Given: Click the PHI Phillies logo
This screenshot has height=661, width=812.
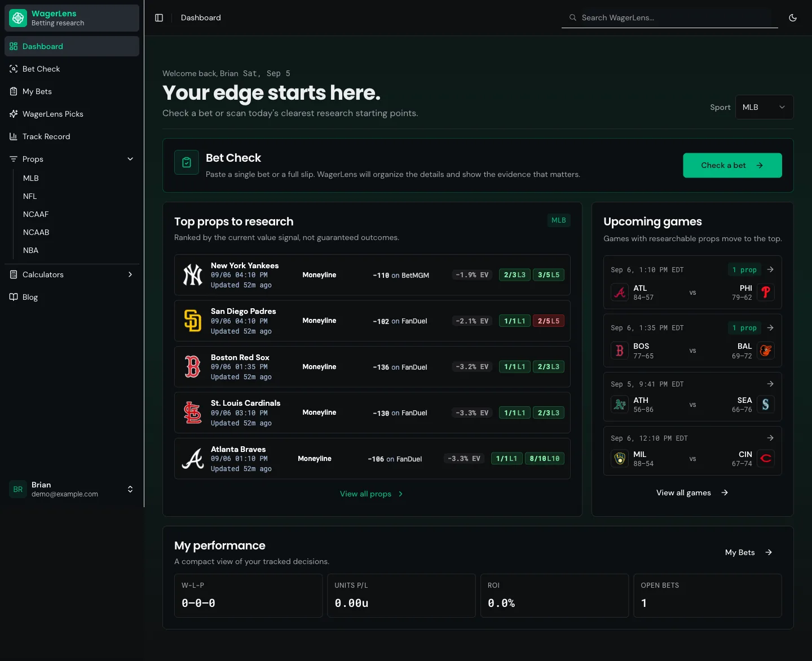Looking at the screenshot, I should point(766,292).
